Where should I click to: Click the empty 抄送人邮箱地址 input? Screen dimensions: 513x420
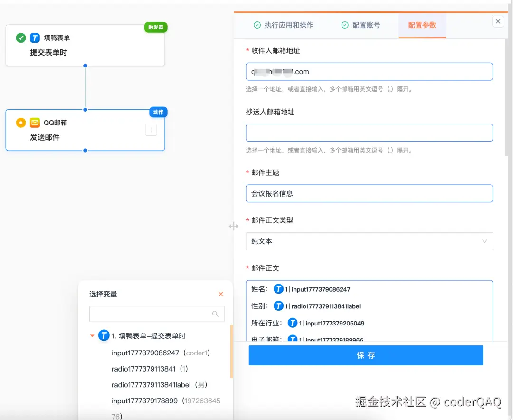[369, 133]
